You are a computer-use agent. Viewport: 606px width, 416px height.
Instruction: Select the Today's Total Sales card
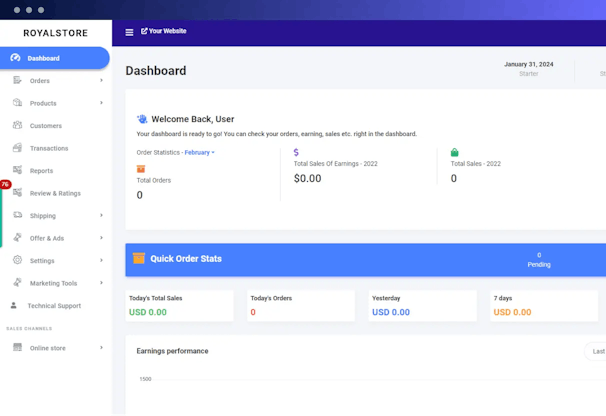[x=180, y=305]
